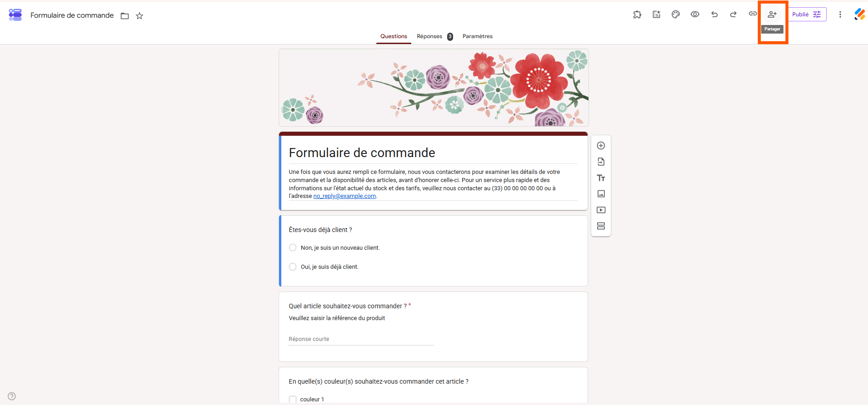Click 'Quel article souhaitez-vous commander ?' question title
The height and width of the screenshot is (405, 868).
348,306
